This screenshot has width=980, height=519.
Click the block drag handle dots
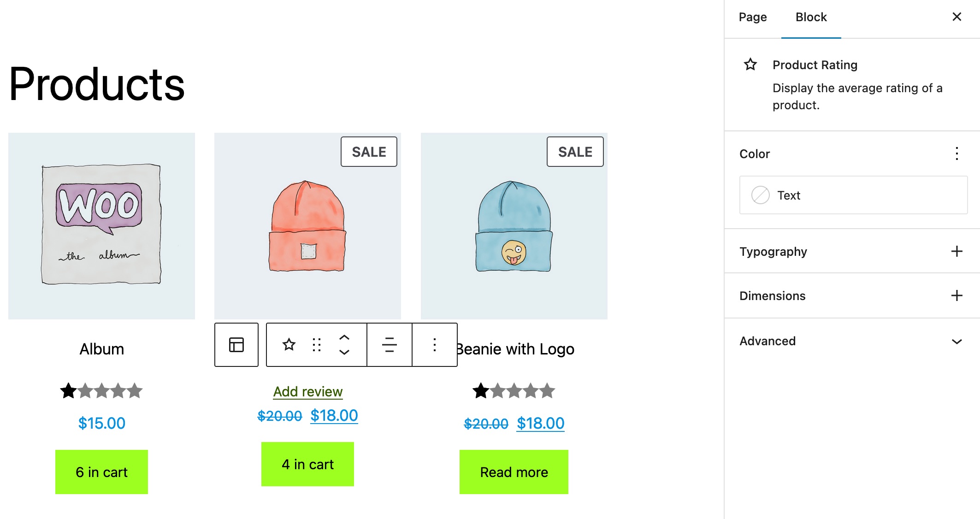tap(317, 345)
